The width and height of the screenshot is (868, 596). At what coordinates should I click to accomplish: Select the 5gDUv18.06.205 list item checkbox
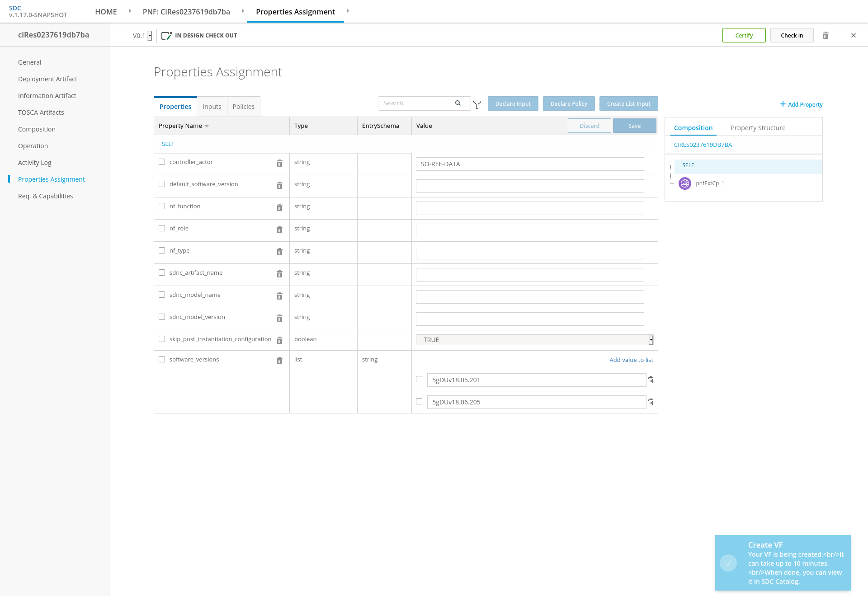tap(419, 401)
